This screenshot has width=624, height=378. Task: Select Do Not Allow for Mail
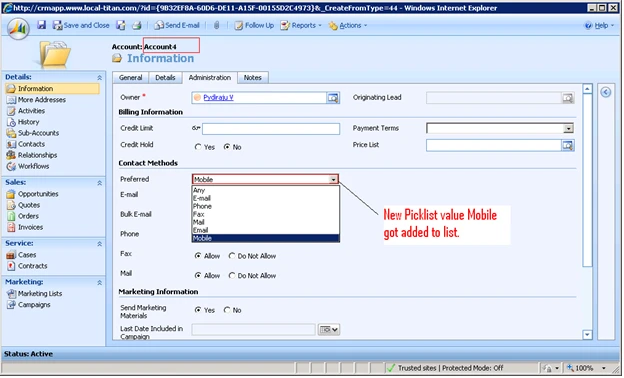point(232,276)
